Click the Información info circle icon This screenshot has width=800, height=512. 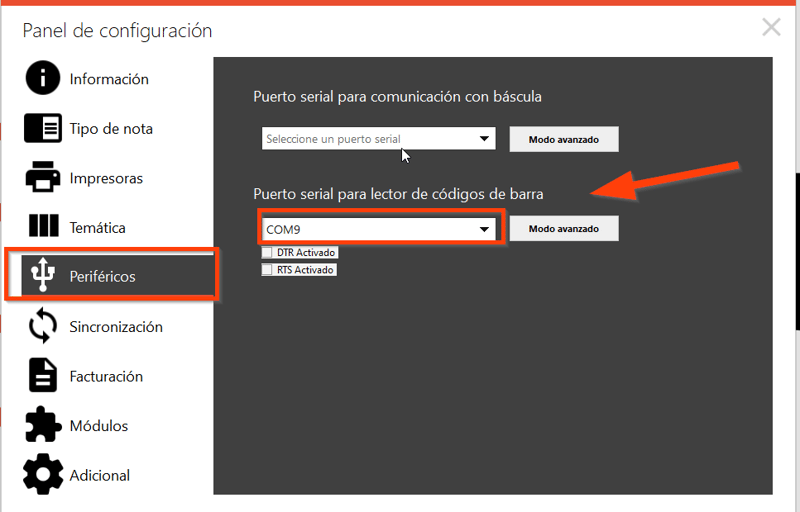pos(43,78)
